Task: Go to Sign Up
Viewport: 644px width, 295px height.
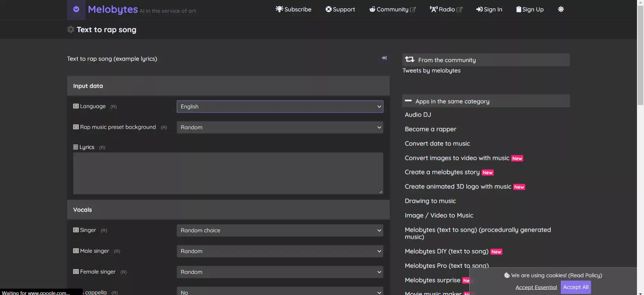Action: click(x=530, y=9)
